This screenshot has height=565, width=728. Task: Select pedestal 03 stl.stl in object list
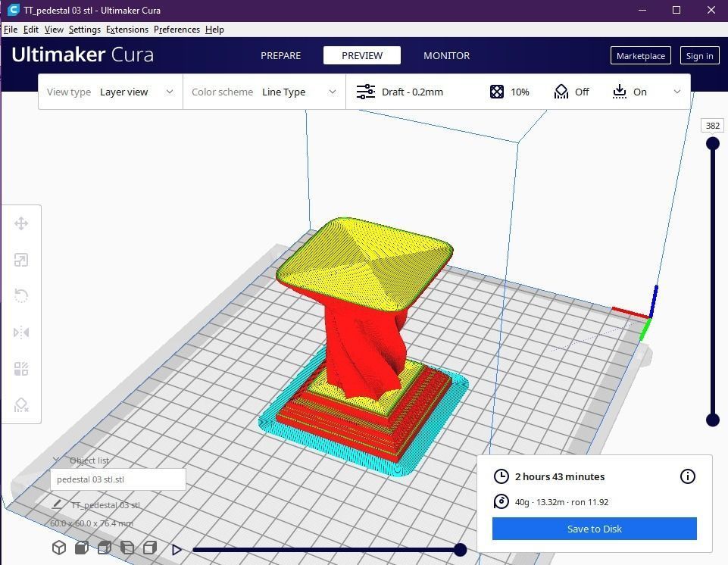118,479
